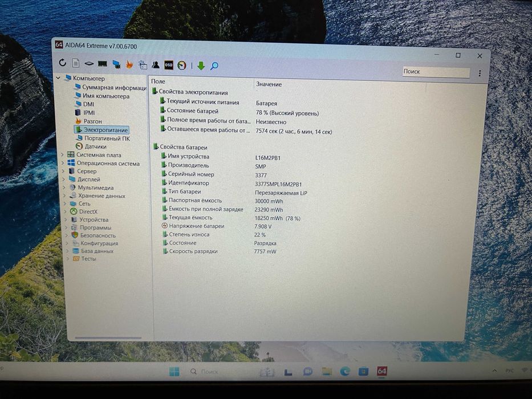Show hidden tray icons chevron

(x=494, y=371)
